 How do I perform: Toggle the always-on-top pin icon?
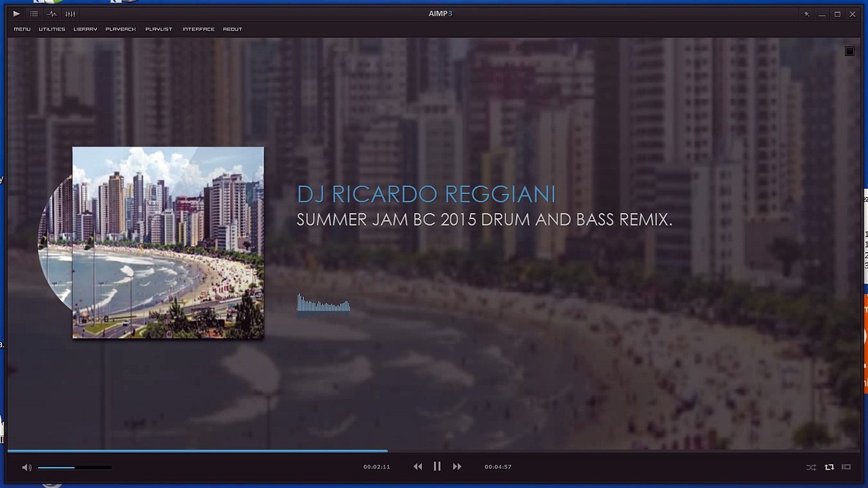tap(806, 14)
